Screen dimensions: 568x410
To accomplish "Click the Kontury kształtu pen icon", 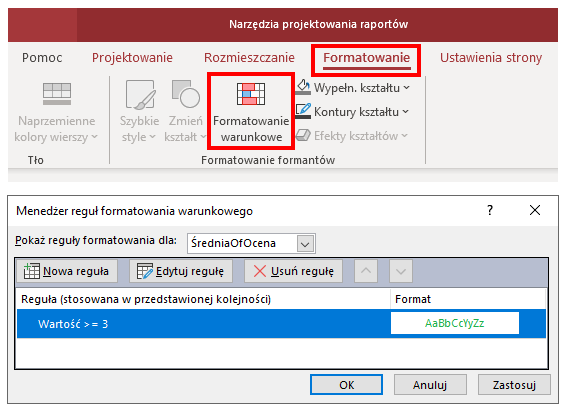I will pos(303,111).
